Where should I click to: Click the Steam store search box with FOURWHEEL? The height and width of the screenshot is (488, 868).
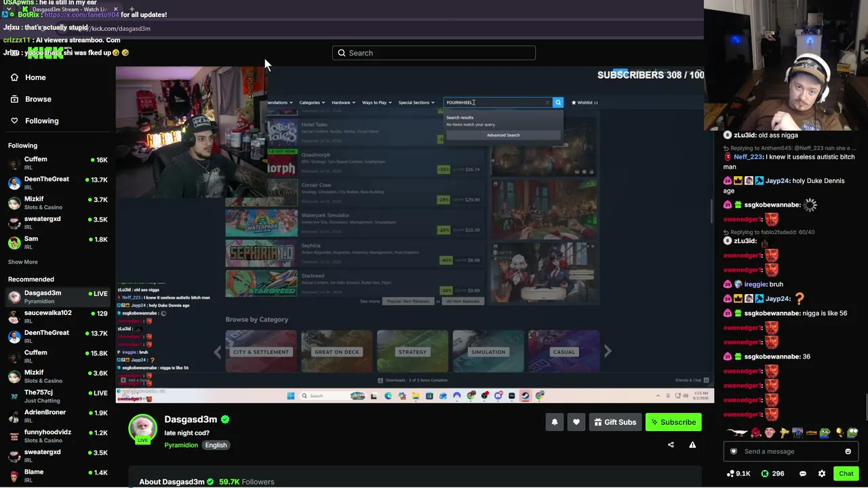point(498,102)
